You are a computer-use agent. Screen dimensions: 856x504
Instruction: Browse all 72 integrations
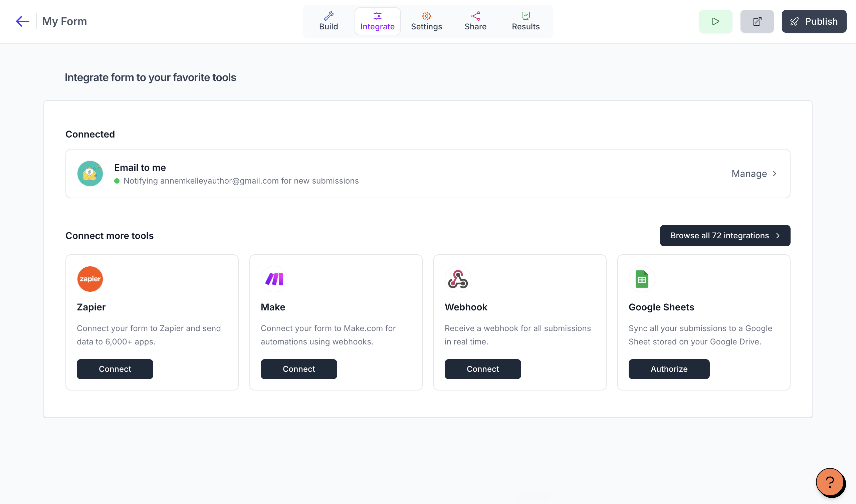[725, 235]
